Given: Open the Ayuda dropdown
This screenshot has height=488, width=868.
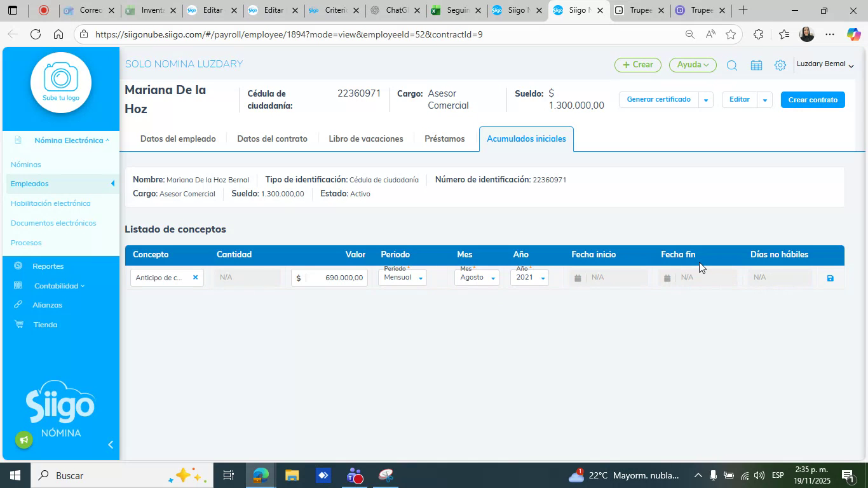Looking at the screenshot, I should [693, 65].
